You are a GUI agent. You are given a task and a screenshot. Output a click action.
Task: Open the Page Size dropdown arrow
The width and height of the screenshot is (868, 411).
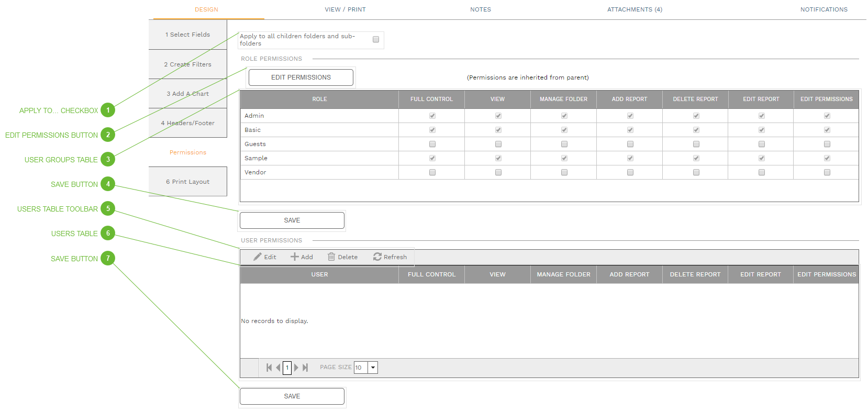(x=373, y=368)
